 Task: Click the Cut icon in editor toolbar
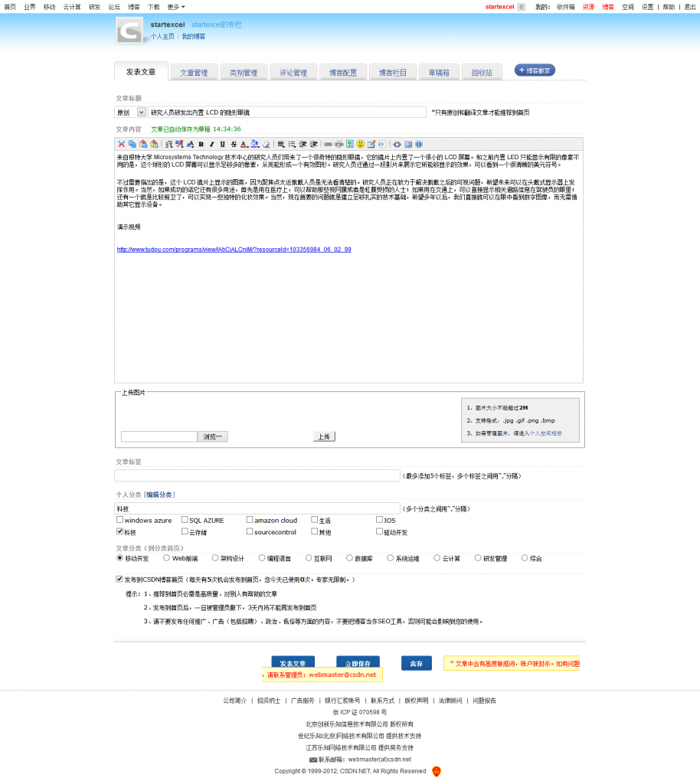(x=121, y=144)
